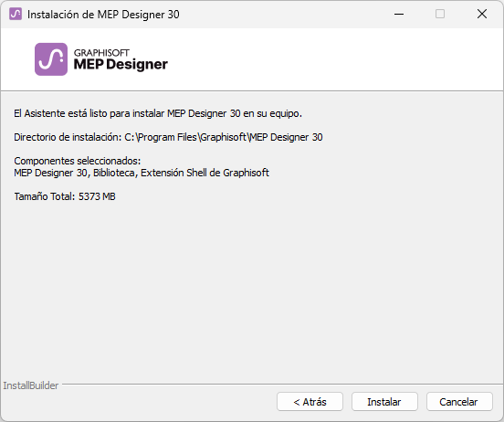Viewport: 504px width, 422px height.
Task: Click the Instalar button
Action: (x=384, y=401)
